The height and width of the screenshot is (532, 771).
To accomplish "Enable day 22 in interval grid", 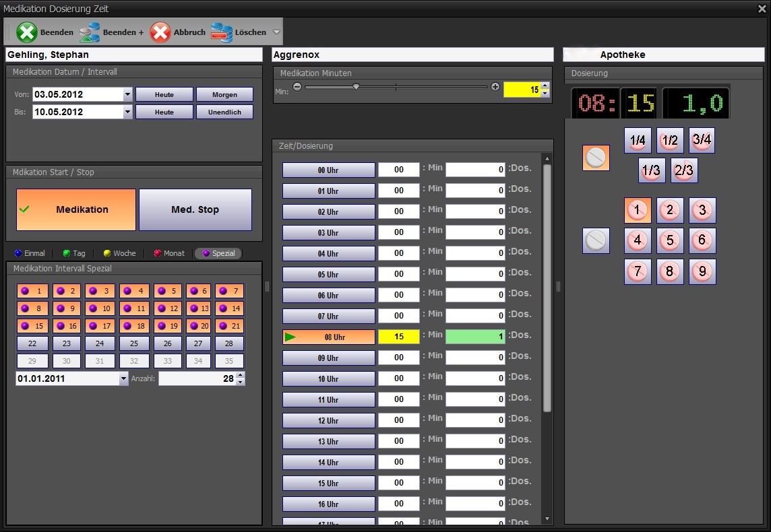I will (32, 343).
